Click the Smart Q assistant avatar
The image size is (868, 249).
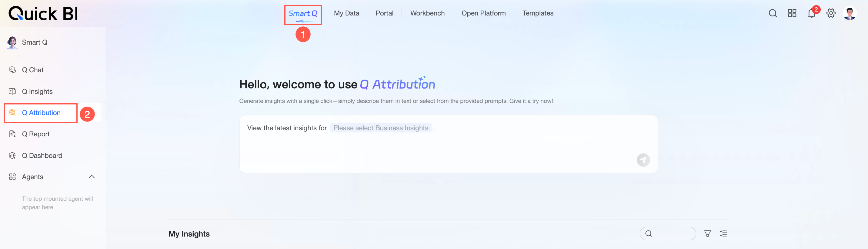click(12, 43)
